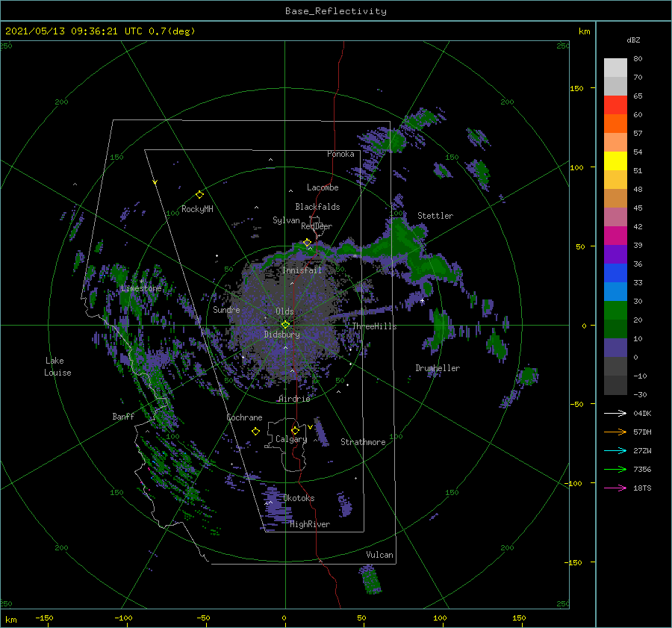Click the Innisfail town label

(x=302, y=270)
